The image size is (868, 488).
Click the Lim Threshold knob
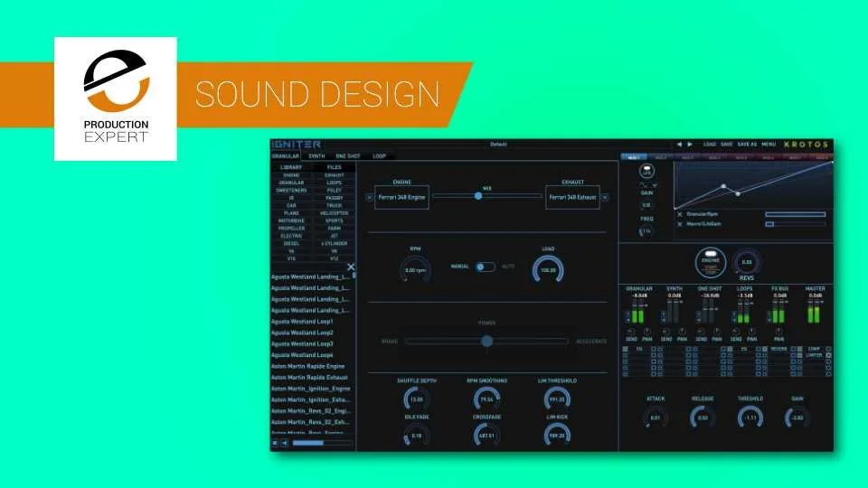[557, 399]
